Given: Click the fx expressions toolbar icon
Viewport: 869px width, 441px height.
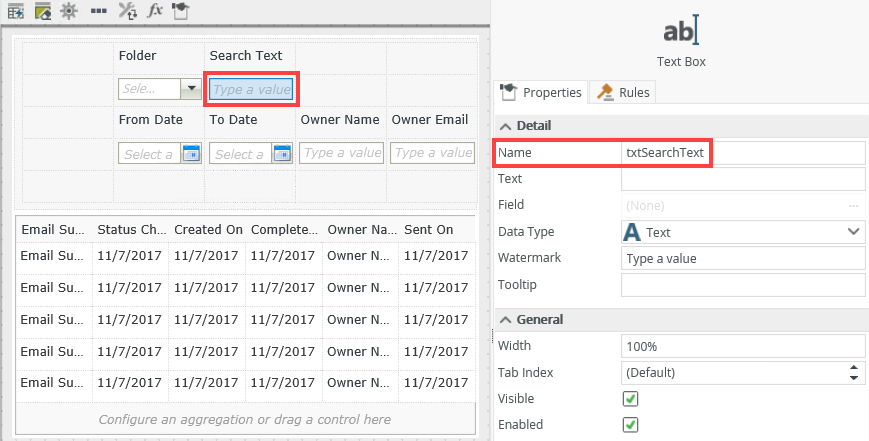Looking at the screenshot, I should tap(155, 11).
